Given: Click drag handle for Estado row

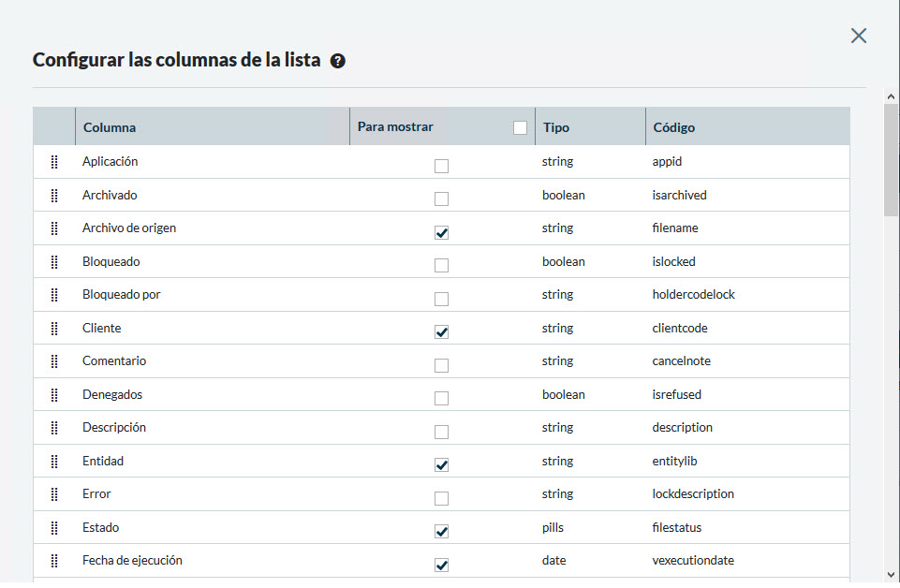Looking at the screenshot, I should 54,528.
